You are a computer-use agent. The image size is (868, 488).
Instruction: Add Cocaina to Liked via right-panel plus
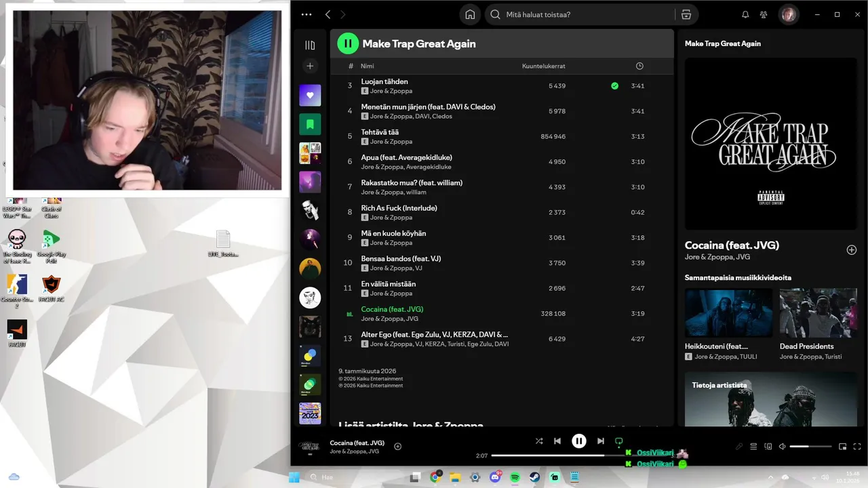click(x=852, y=250)
